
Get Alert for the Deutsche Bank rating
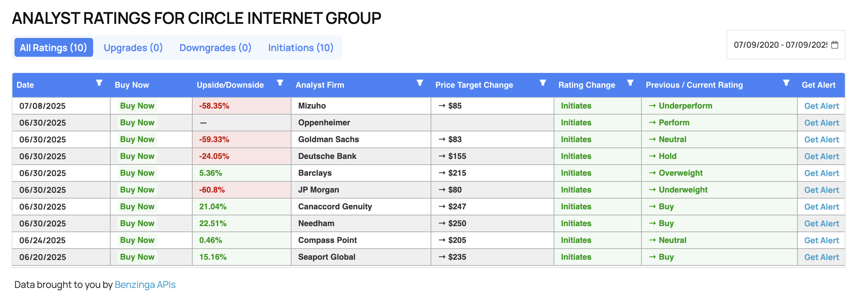pyautogui.click(x=822, y=157)
